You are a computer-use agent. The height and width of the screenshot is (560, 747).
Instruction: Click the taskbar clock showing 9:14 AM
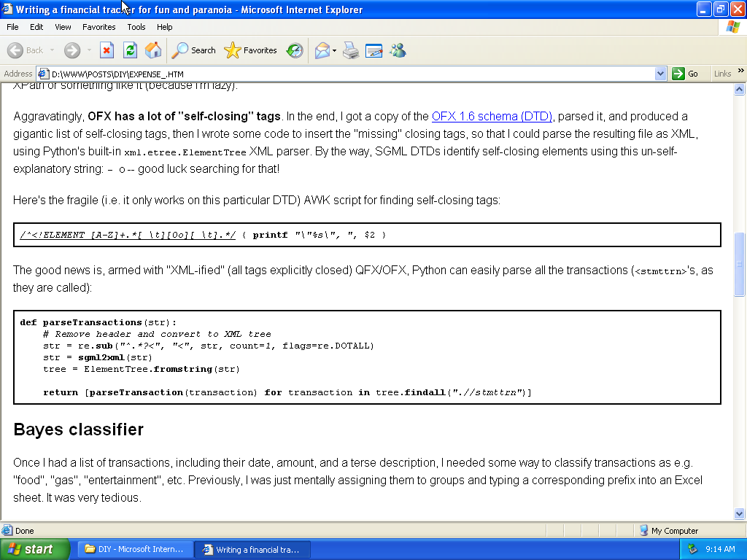pos(720,549)
